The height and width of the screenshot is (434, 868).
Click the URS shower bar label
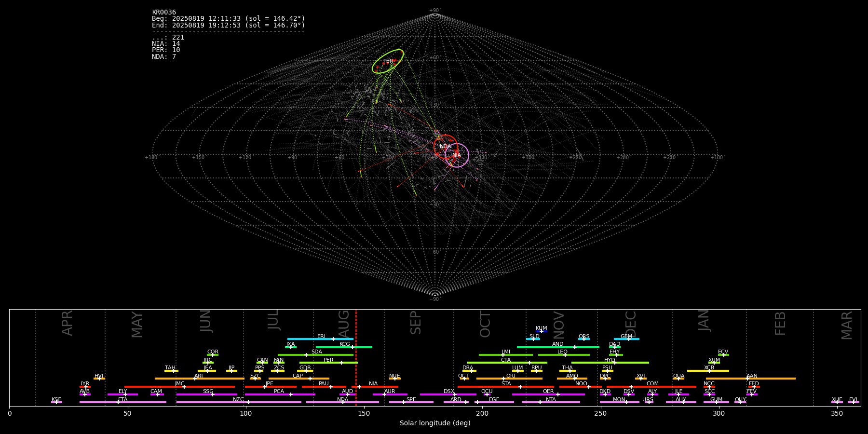point(648,400)
